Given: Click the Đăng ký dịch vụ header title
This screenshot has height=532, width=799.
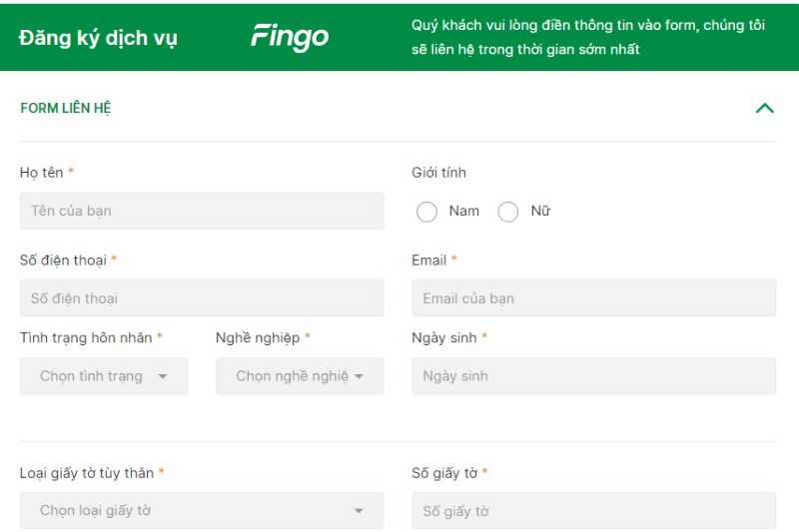Looking at the screenshot, I should 98,38.
